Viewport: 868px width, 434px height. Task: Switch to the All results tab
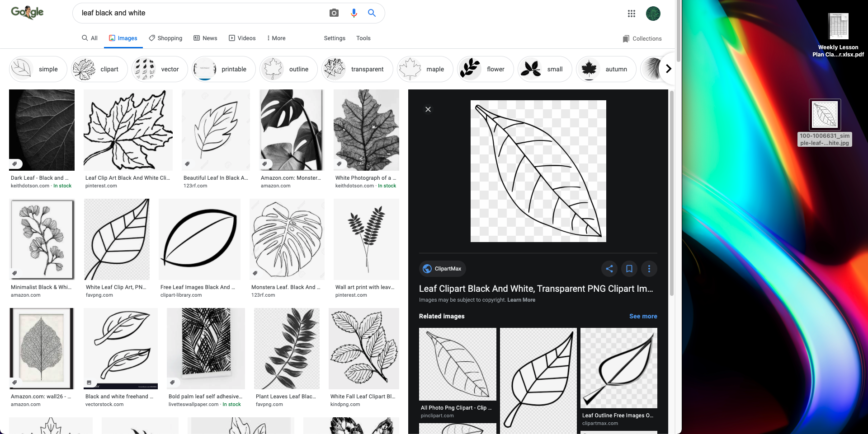click(x=90, y=38)
